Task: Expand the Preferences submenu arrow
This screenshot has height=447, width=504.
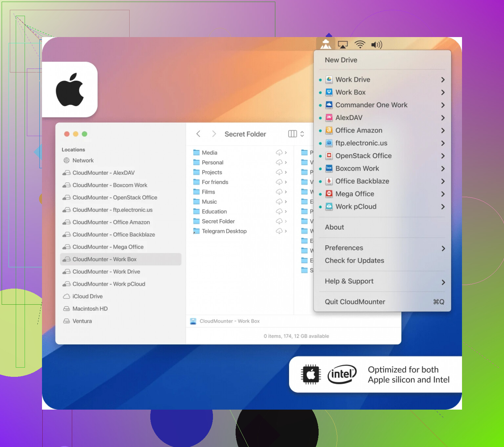Action: pos(443,249)
